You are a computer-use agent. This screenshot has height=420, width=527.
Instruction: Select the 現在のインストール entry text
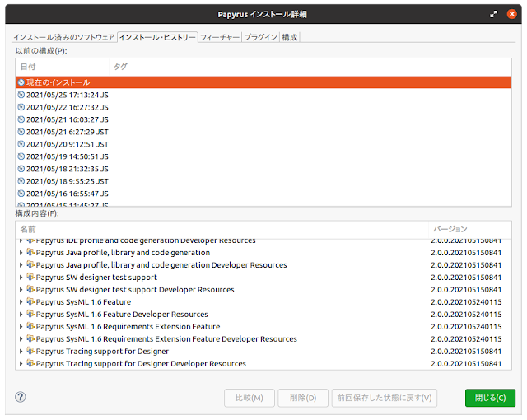click(58, 82)
